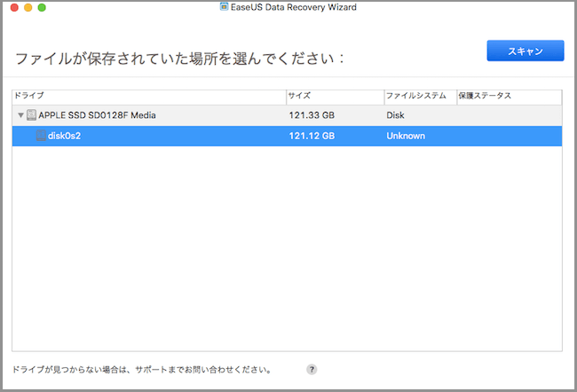Click the APPLE SSD disk drive icon

pos(32,115)
